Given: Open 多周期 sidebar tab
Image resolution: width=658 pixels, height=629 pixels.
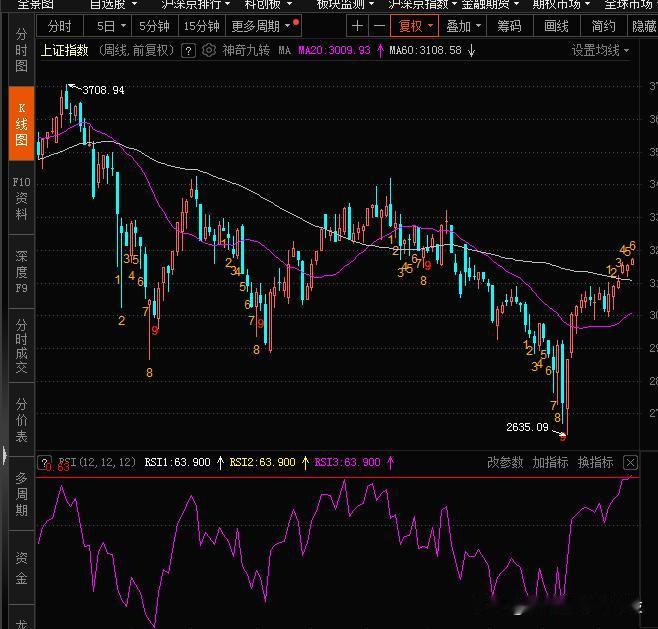Looking at the screenshot, I should (21, 494).
